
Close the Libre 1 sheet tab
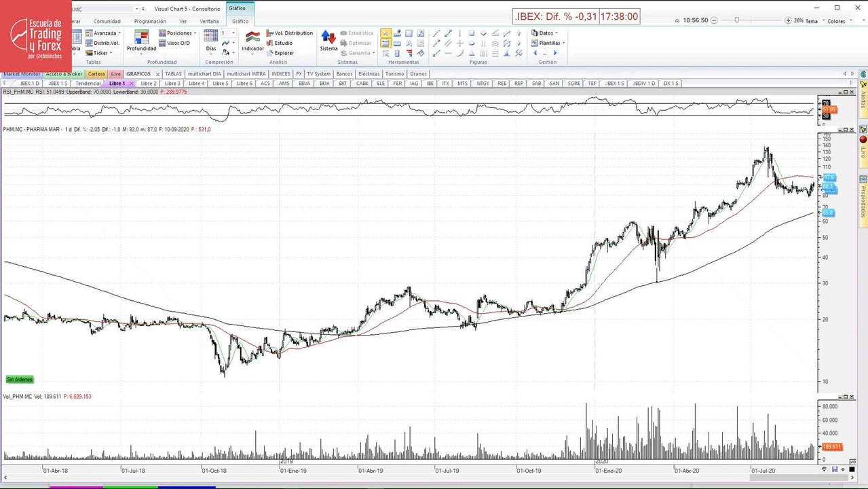coord(131,84)
